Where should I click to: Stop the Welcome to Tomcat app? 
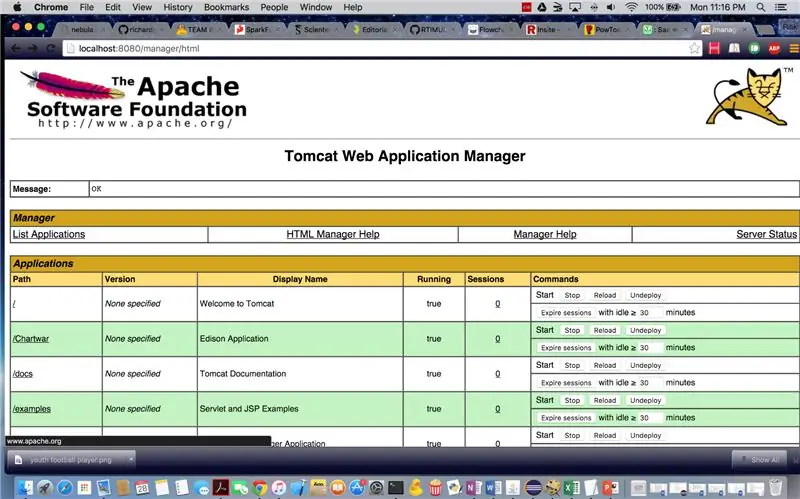pos(572,295)
